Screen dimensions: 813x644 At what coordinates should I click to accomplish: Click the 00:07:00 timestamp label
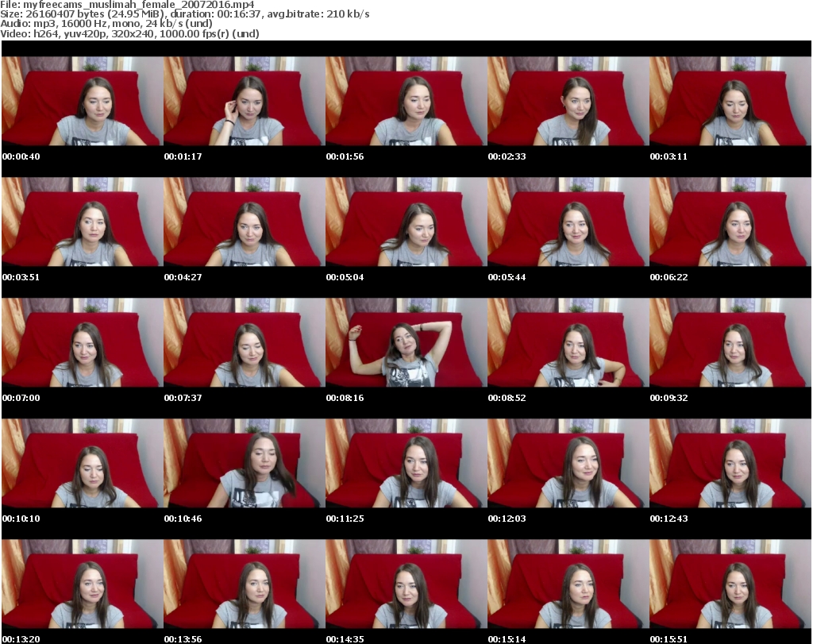point(21,398)
